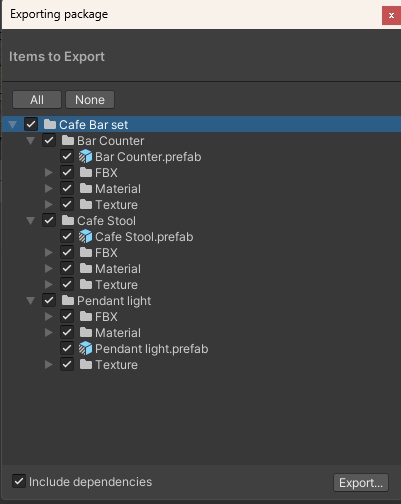Viewport: 401px width, 504px height.
Task: Click the Cafe Bar set folder icon
Action: (x=50, y=124)
